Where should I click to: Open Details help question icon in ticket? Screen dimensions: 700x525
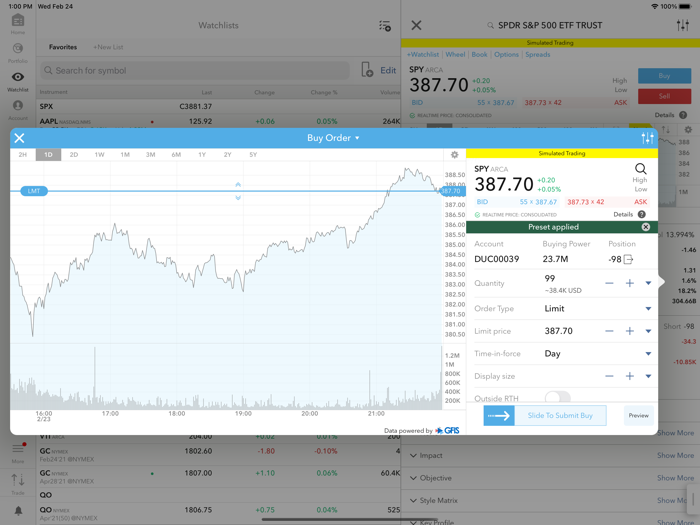(642, 214)
